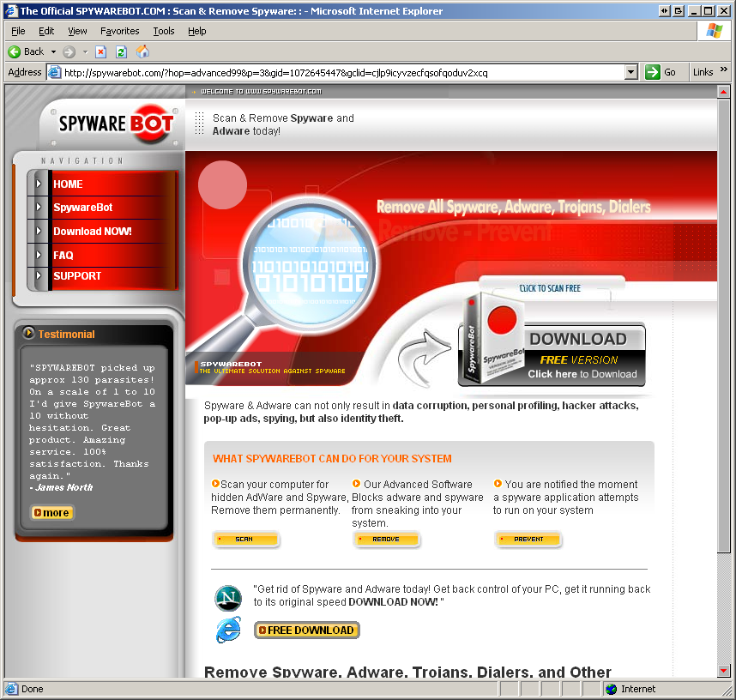
Task: Click the vertical scrollbar up arrow
Action: [x=723, y=92]
